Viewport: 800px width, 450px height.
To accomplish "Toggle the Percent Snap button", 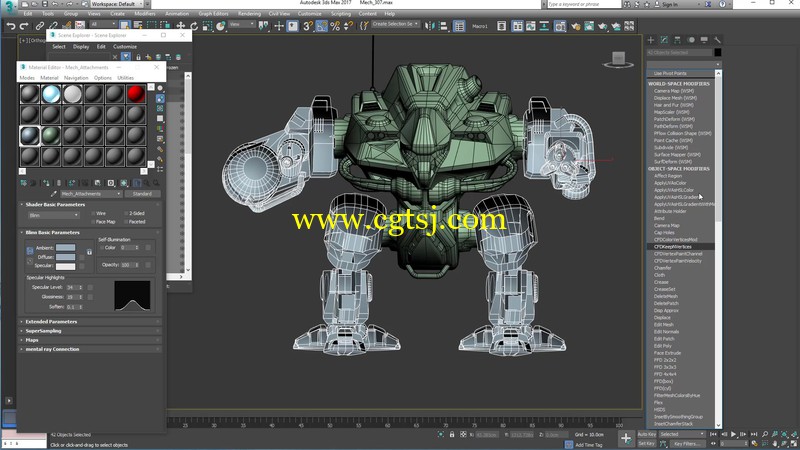I will pos(335,26).
